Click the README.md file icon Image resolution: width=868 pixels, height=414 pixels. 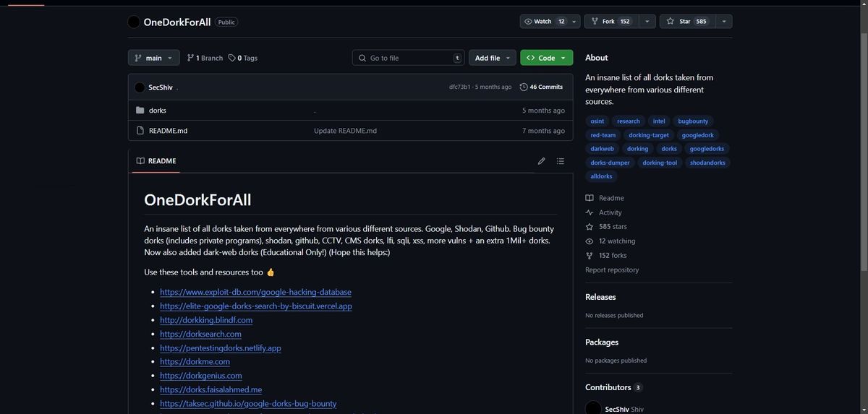[140, 131]
